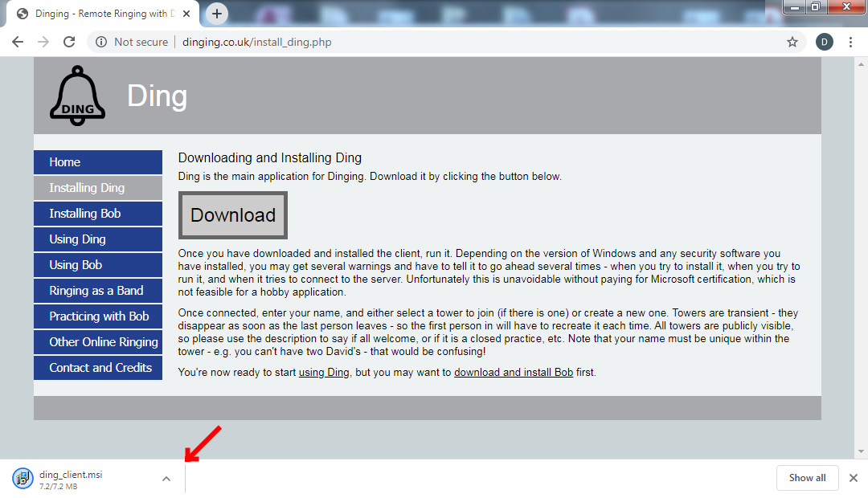Minimize the Chrome window
Image resolution: width=868 pixels, height=498 pixels.
point(794,6)
